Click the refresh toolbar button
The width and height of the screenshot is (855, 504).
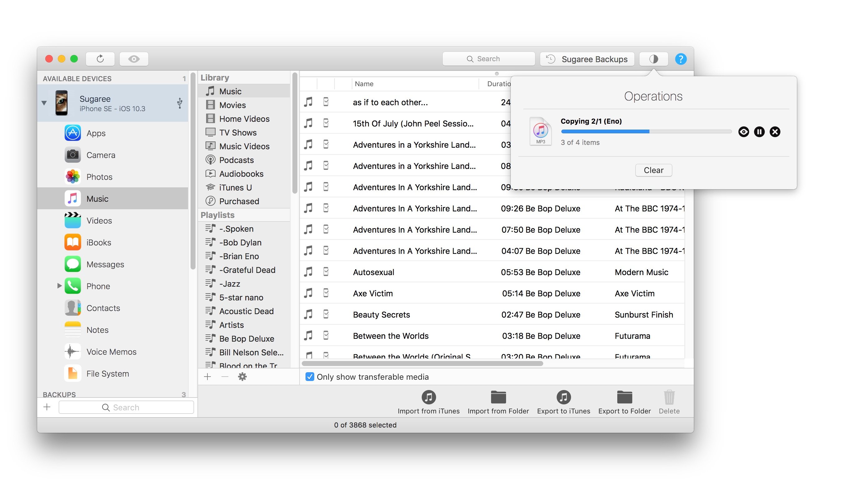tap(100, 59)
